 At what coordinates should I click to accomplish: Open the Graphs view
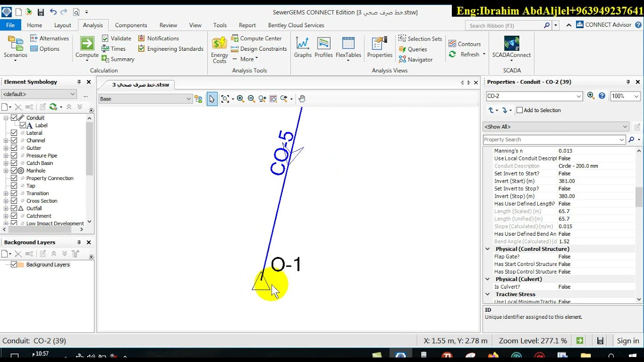(302, 48)
